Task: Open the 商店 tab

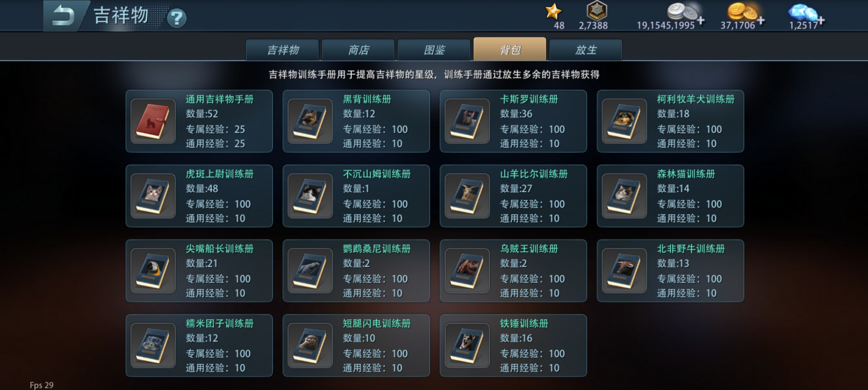Action: (358, 50)
